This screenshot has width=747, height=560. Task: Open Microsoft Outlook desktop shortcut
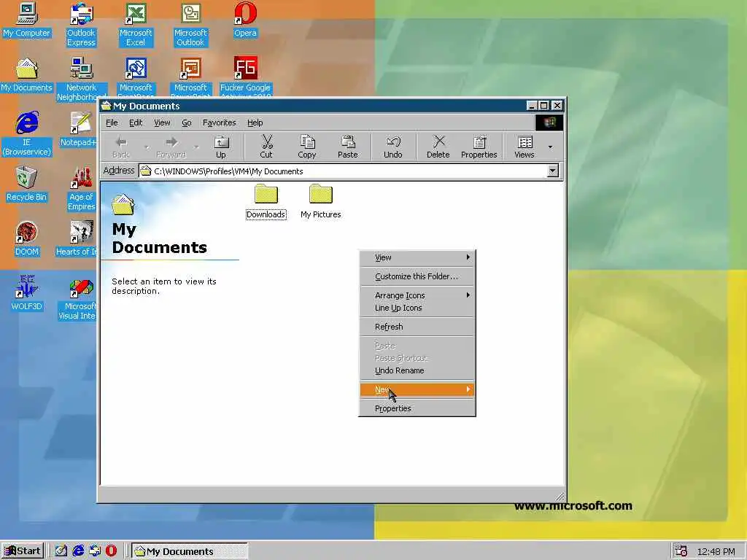click(x=190, y=25)
